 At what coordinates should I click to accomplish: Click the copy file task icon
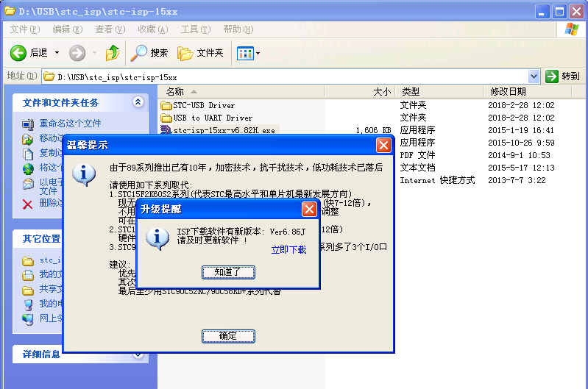[x=28, y=154]
